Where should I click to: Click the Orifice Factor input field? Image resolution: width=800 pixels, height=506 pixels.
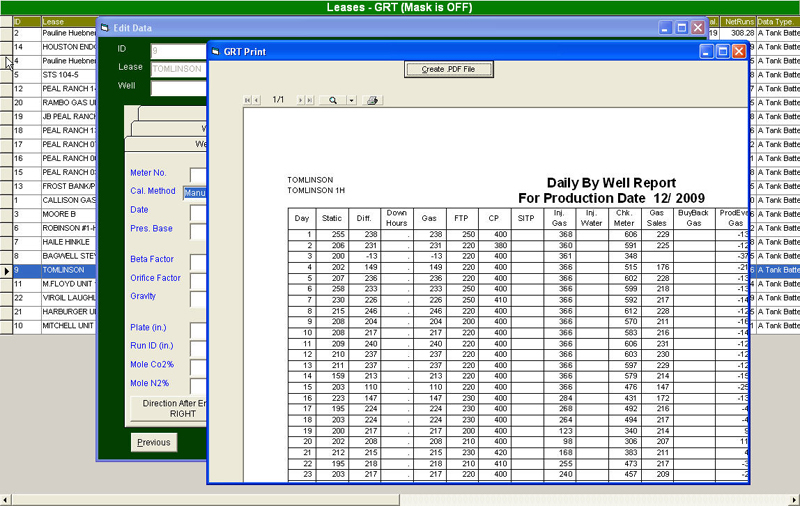[x=198, y=280]
